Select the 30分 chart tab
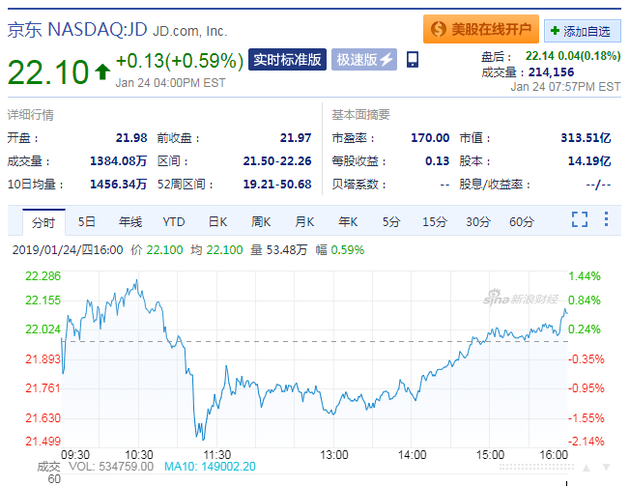Screen dimensions: 630x486 478,222
